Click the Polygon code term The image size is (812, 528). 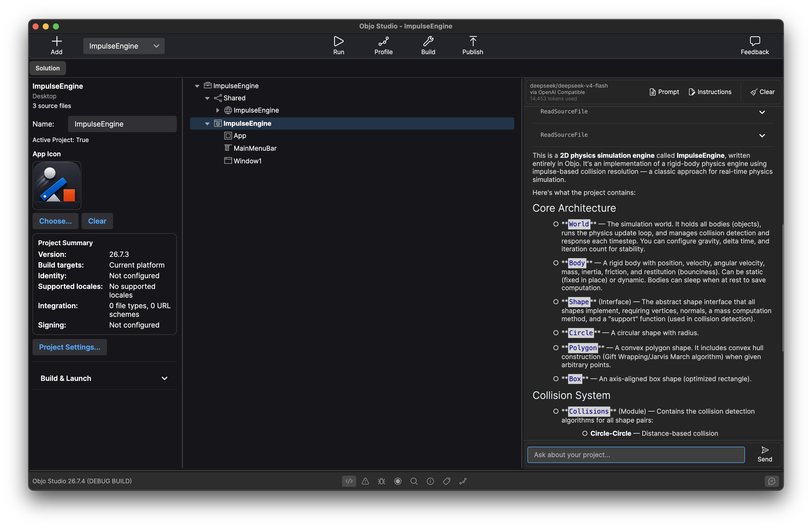[x=583, y=348]
